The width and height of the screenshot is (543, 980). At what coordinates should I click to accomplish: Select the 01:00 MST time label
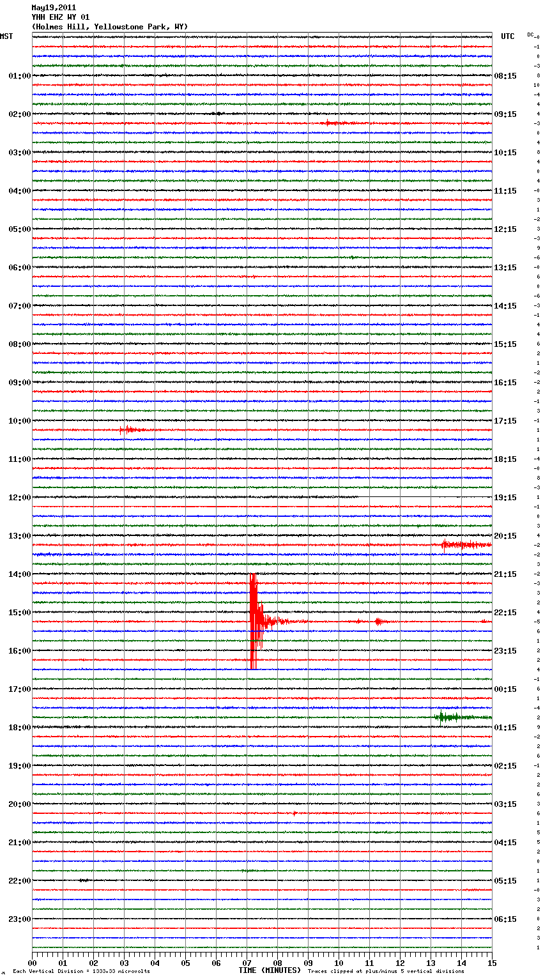pyautogui.click(x=20, y=76)
